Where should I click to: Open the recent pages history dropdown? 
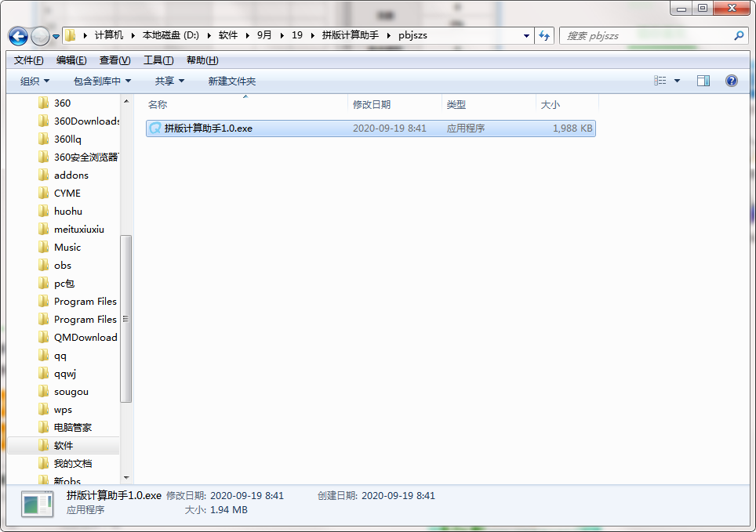click(x=56, y=37)
